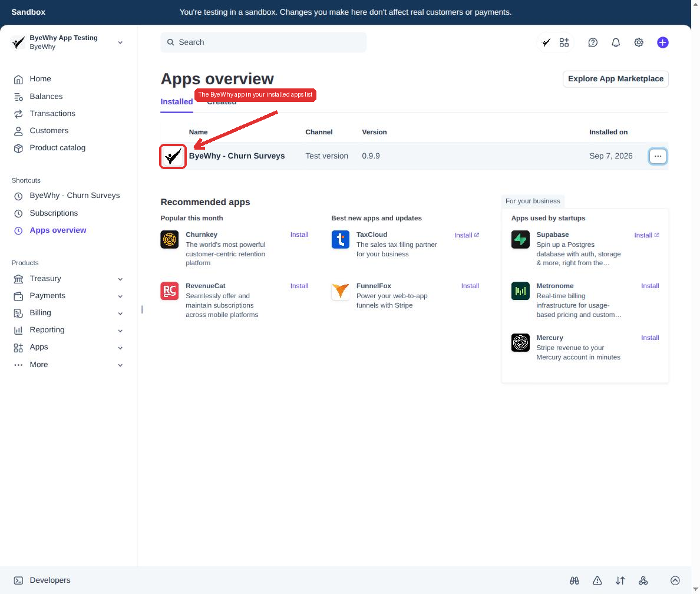This screenshot has height=594, width=700.
Task: Expand the bottom developer panel chevron
Action: (675, 580)
